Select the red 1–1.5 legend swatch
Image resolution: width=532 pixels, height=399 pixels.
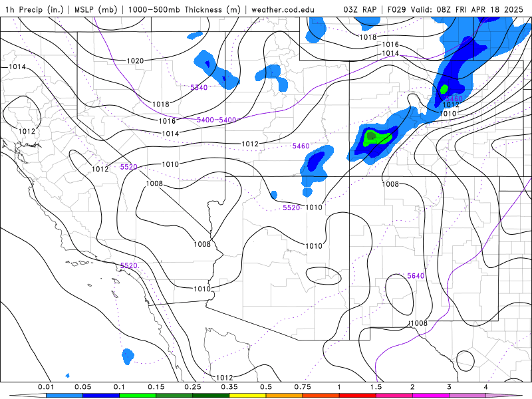pyautogui.click(x=358, y=396)
